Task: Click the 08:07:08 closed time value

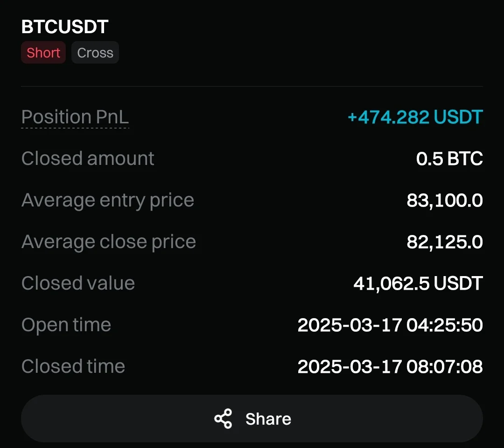Action: (x=444, y=366)
